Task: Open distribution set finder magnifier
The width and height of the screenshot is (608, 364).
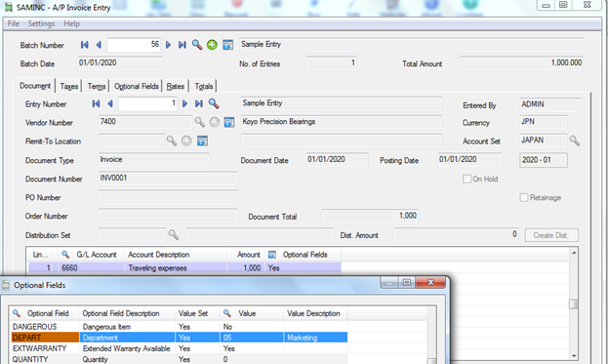Action: pos(174,234)
